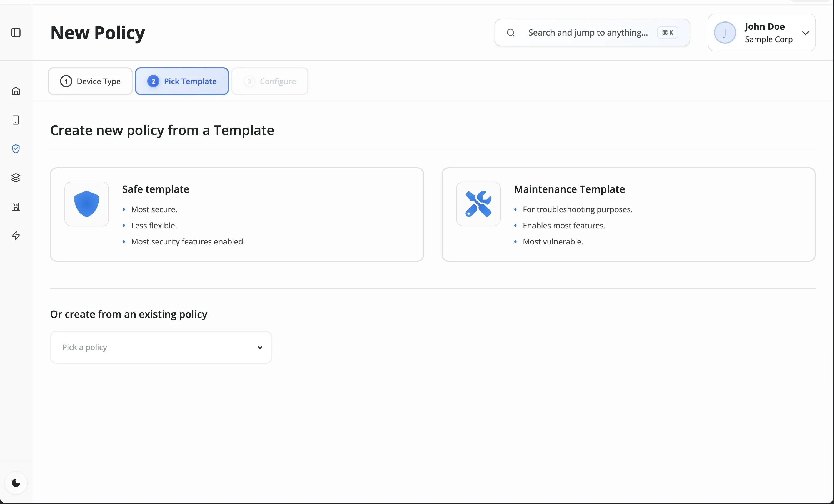Collapse the sidebar panel icon
The image size is (834, 504).
(16, 33)
